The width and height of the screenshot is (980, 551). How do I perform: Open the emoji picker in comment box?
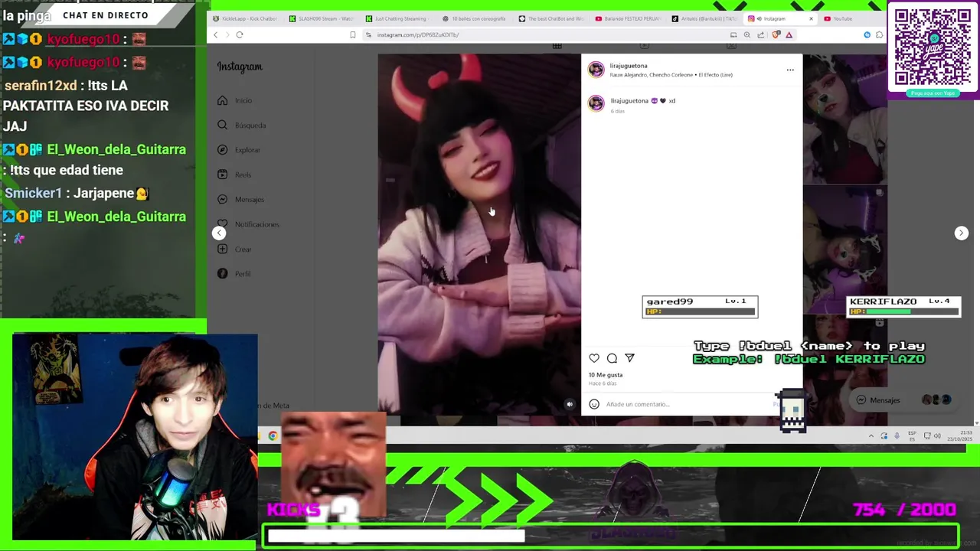(x=594, y=404)
